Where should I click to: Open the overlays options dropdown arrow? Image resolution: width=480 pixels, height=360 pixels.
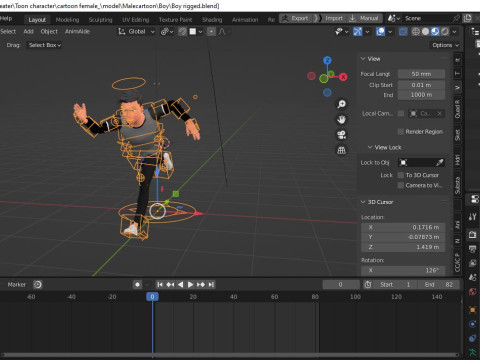point(390,32)
